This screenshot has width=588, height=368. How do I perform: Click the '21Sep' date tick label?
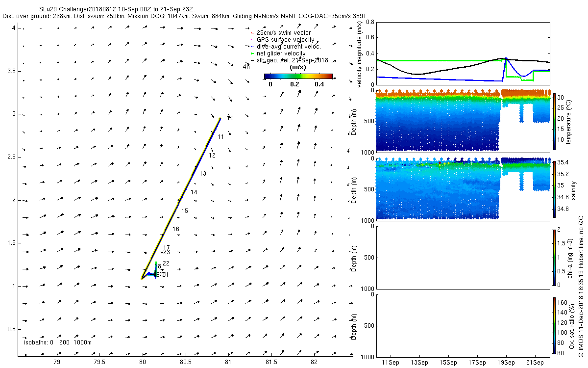coord(535,363)
